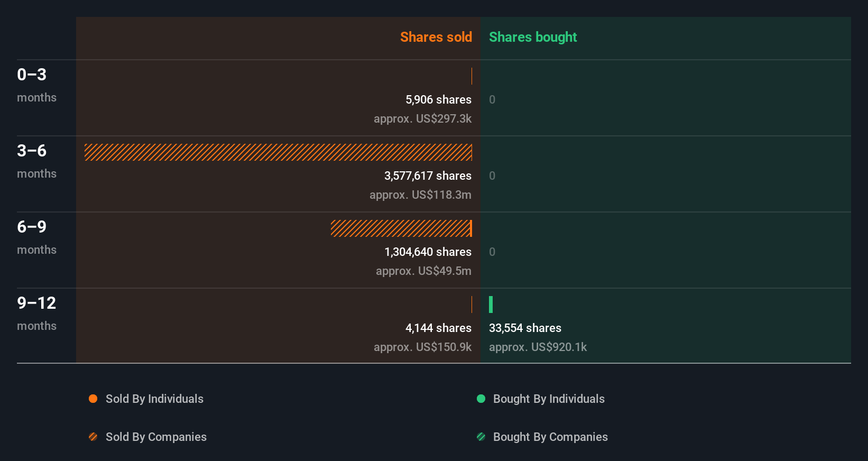Click the 1,304,640 shares value

(428, 252)
